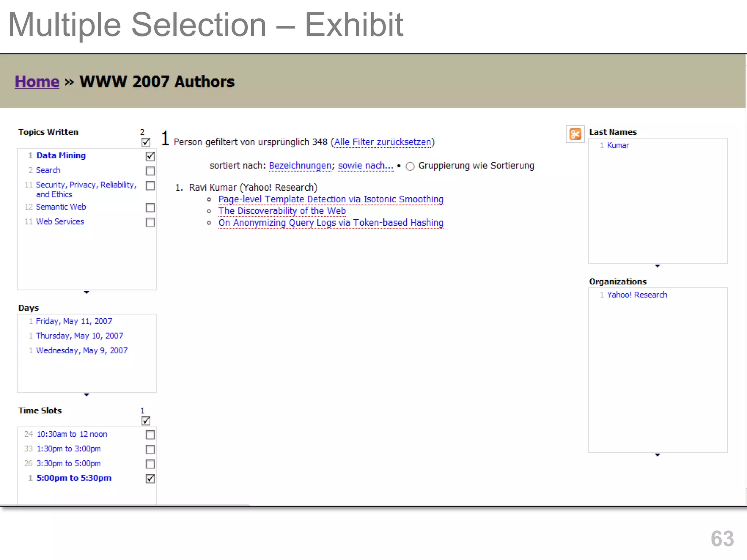Open Page-level Template Detection via Isotonic Smoothing
The image size is (747, 560).
pyautogui.click(x=331, y=199)
